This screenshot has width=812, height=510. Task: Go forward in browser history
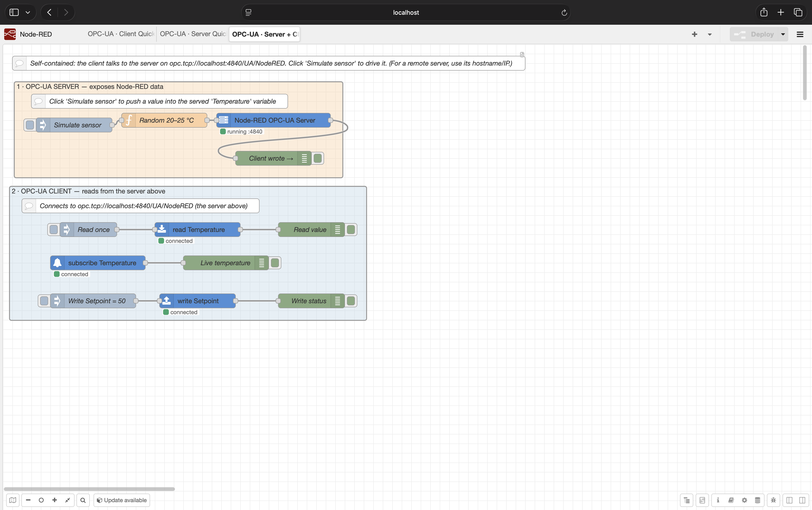(x=66, y=13)
